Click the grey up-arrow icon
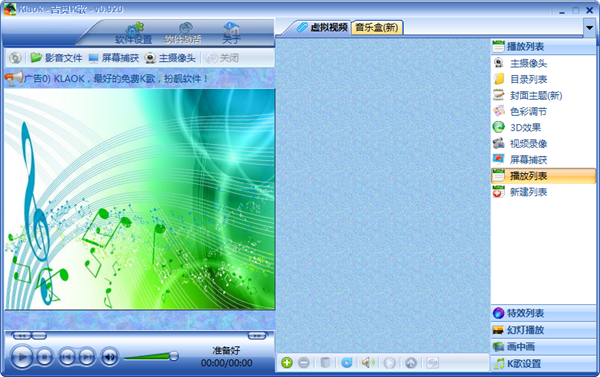The height and width of the screenshot is (377, 600). (x=411, y=362)
